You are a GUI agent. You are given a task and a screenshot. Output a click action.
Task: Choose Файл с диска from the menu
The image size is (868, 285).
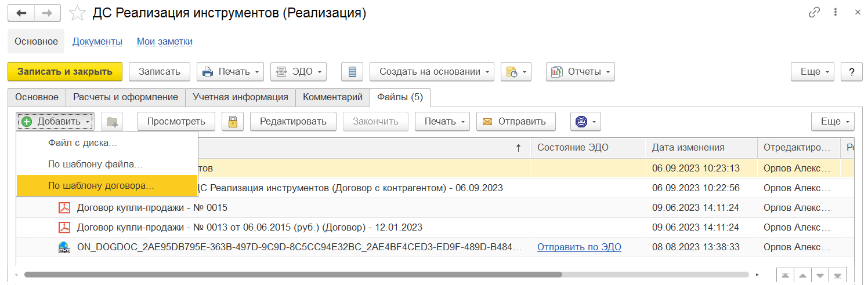coord(82,142)
